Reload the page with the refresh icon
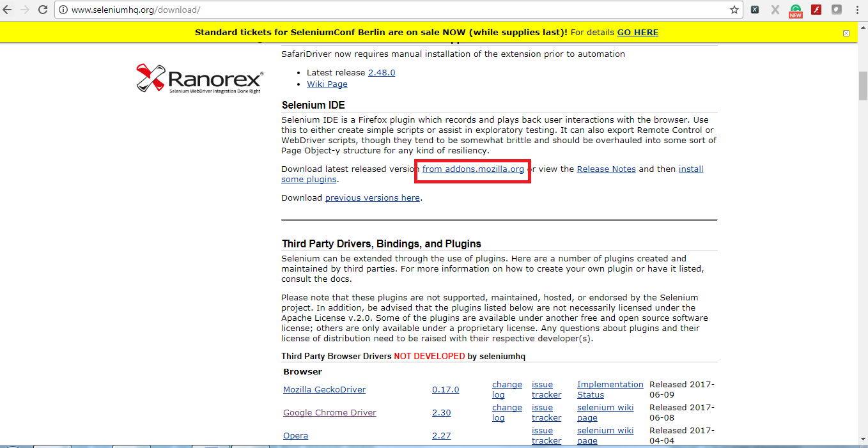 [43, 10]
